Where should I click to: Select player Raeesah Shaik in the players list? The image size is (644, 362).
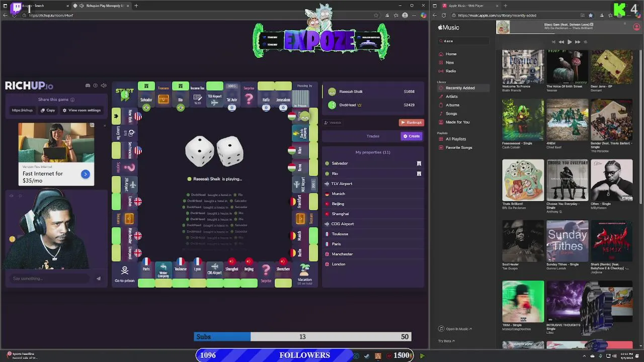[x=372, y=92]
